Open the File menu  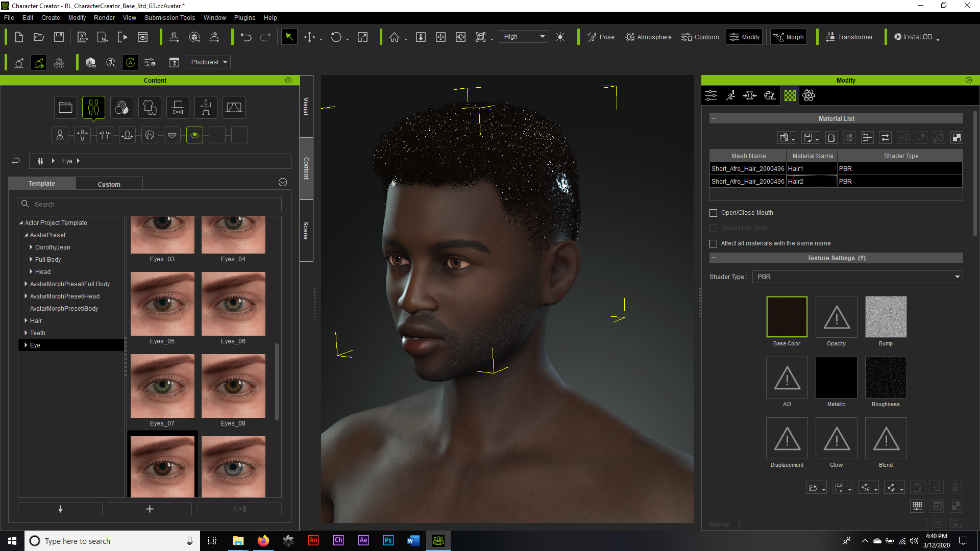9,18
